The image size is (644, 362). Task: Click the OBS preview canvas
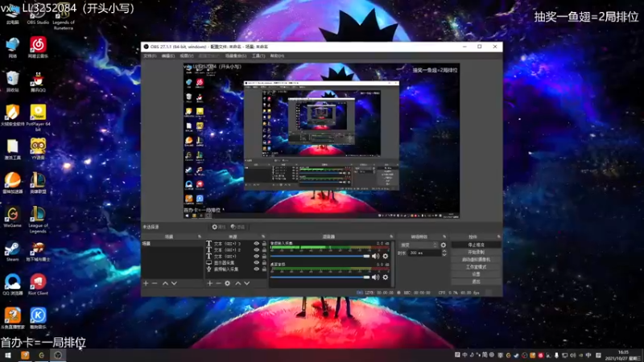coord(321,140)
